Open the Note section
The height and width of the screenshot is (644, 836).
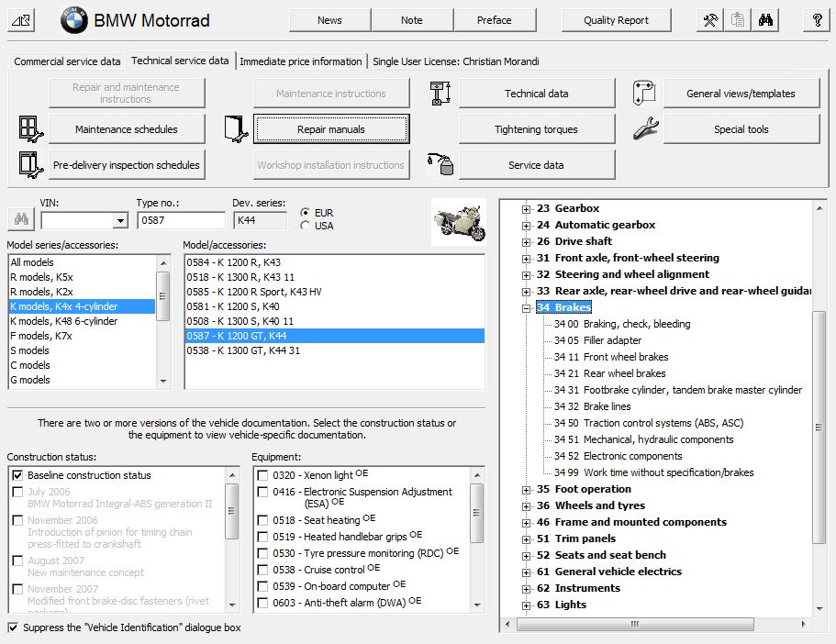point(412,20)
